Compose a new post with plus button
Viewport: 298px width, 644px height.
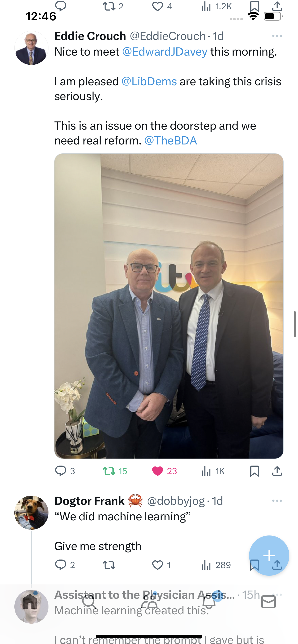(269, 556)
